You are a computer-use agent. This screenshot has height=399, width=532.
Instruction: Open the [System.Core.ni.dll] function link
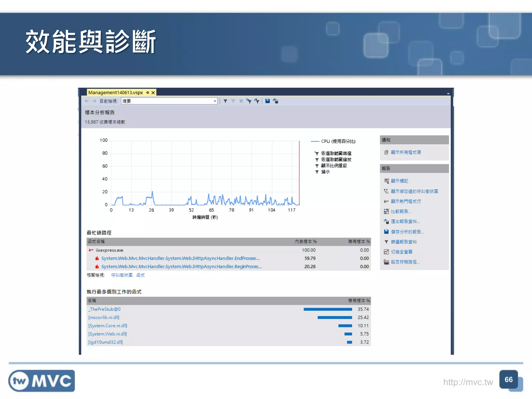click(108, 326)
